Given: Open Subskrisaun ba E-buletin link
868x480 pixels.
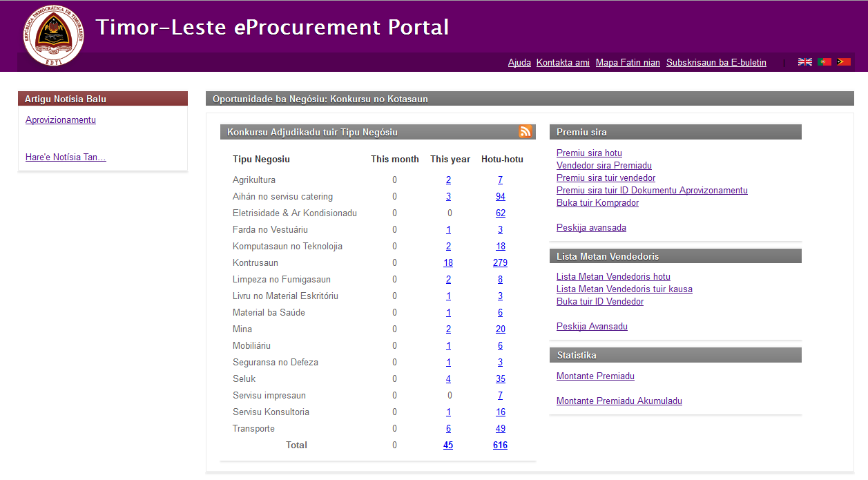Looking at the screenshot, I should (x=716, y=62).
